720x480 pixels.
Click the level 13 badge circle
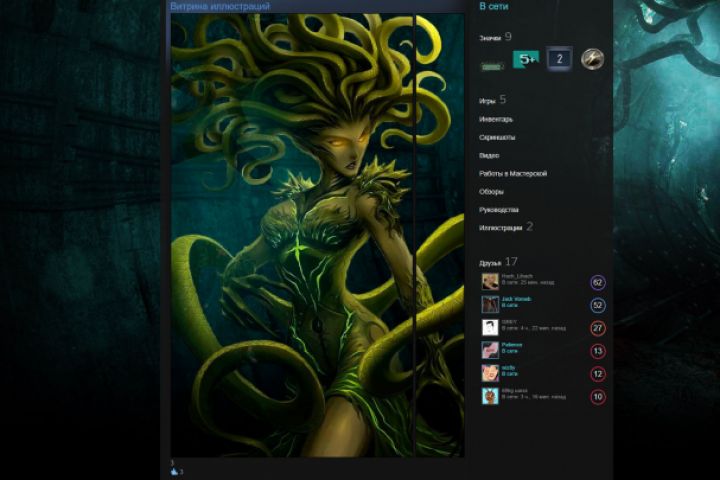pyautogui.click(x=597, y=351)
